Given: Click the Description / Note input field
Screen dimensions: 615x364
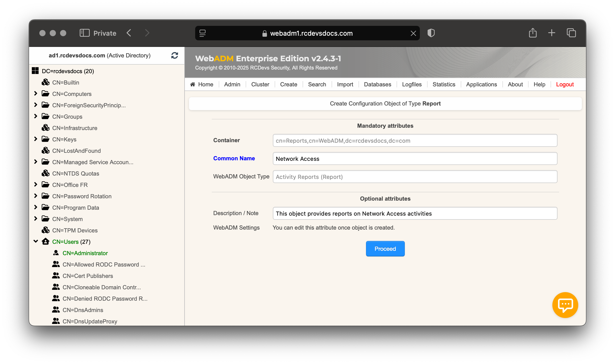Looking at the screenshot, I should pos(415,213).
